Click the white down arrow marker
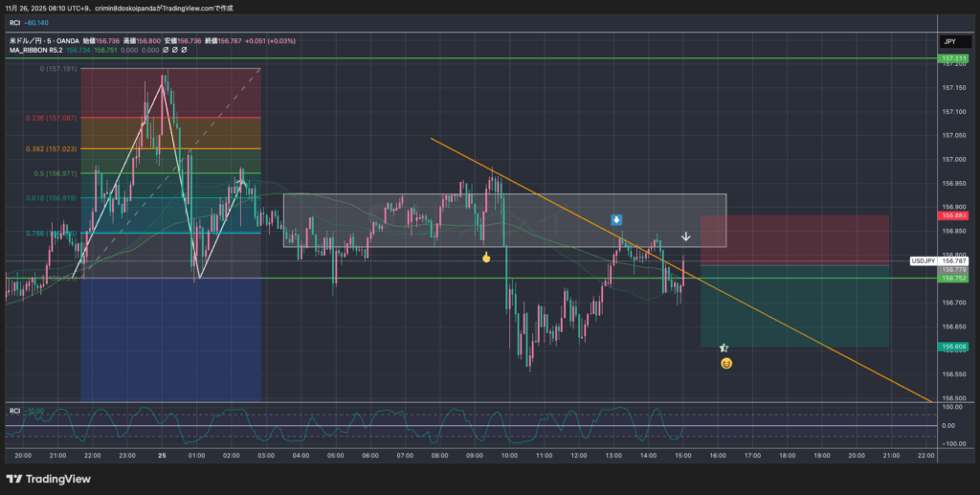Image resolution: width=980 pixels, height=495 pixels. (686, 236)
